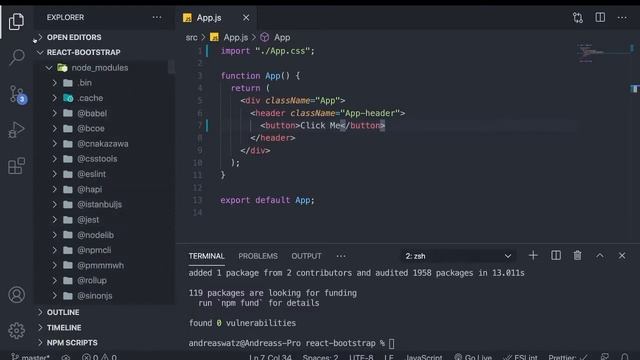Open the Extensions view
Viewport: 640px width, 360px height.
(x=16, y=166)
